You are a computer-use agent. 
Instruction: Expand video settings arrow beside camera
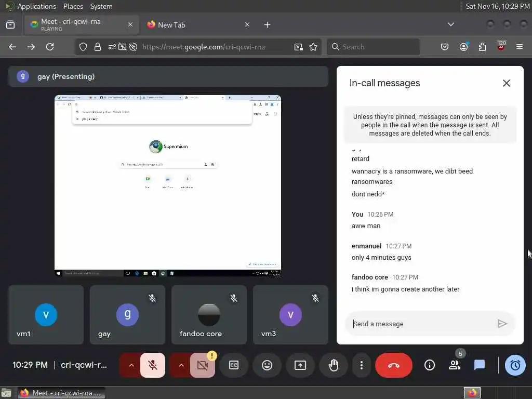coord(181,365)
